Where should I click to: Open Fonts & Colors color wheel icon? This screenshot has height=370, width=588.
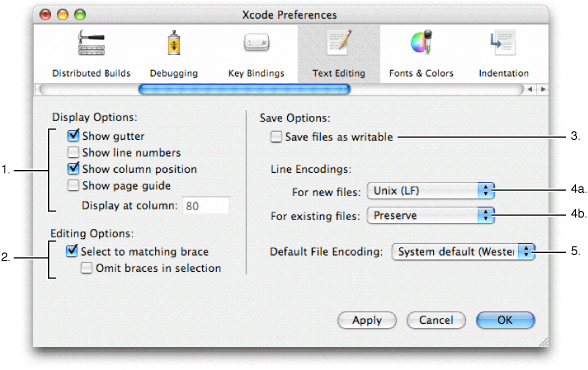(421, 42)
